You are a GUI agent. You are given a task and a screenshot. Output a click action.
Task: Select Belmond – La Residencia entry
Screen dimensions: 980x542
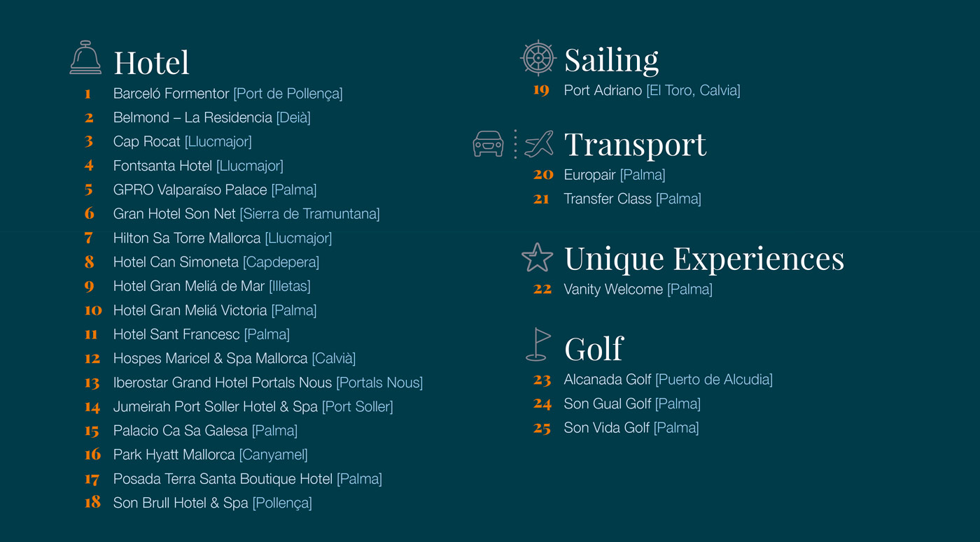click(211, 117)
